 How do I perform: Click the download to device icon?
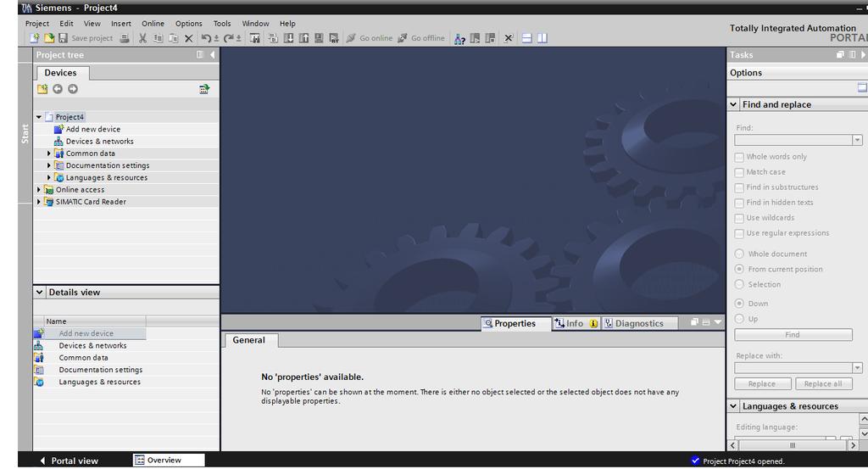click(288, 38)
